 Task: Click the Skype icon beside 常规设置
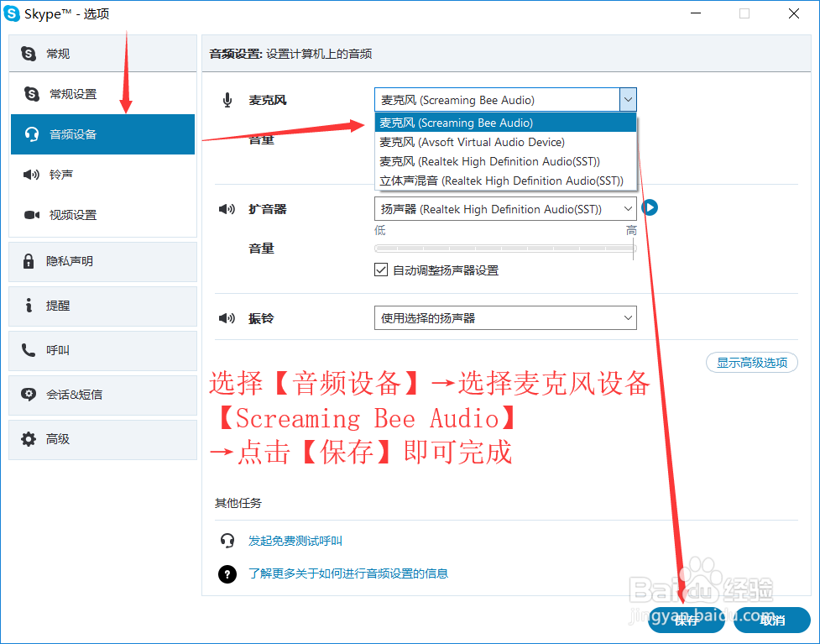32,94
